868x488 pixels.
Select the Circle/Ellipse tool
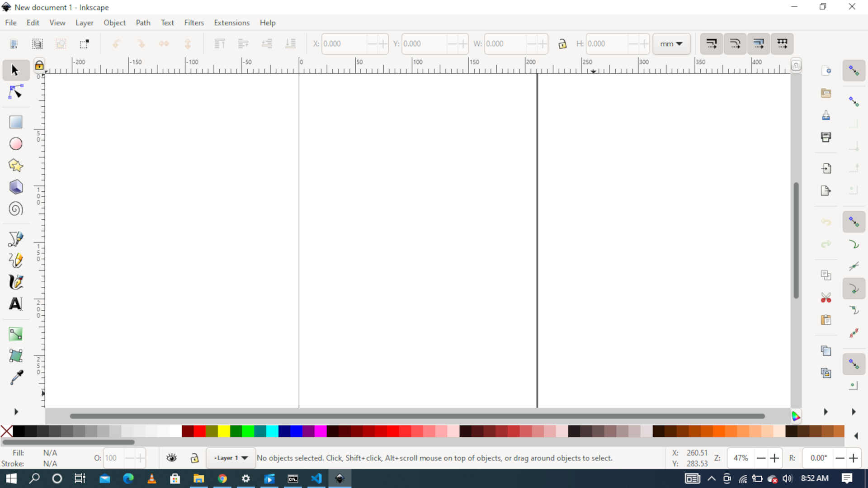pos(16,144)
